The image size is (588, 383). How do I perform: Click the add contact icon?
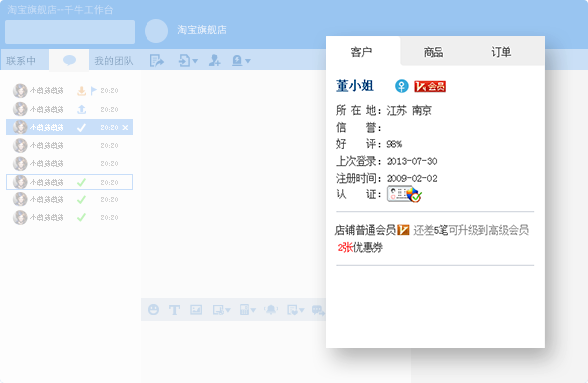tap(215, 60)
